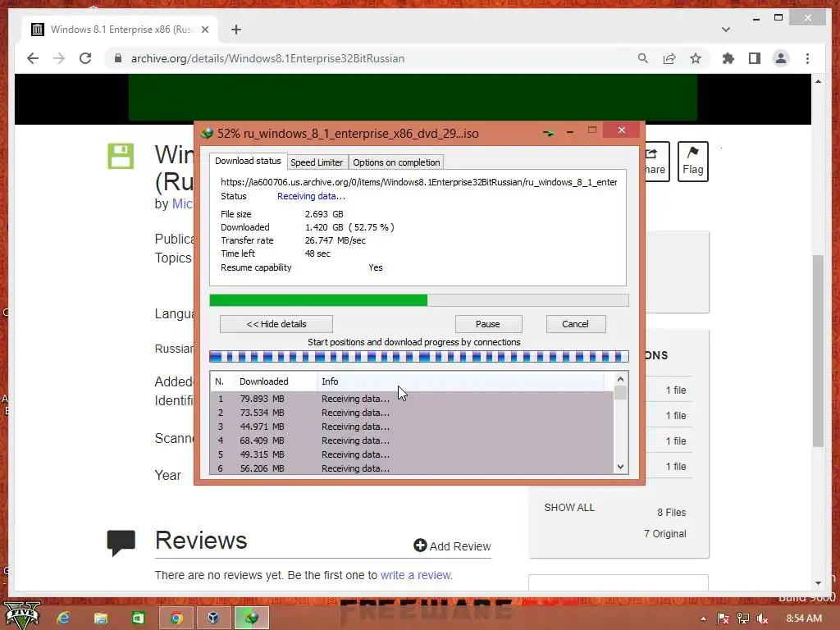
Task: Reload the archive.org page
Action: 85,58
